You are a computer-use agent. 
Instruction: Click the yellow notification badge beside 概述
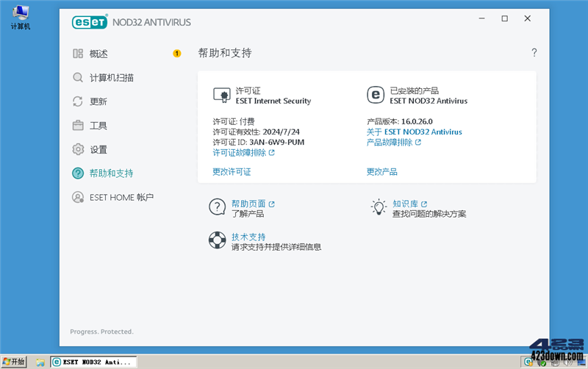176,54
